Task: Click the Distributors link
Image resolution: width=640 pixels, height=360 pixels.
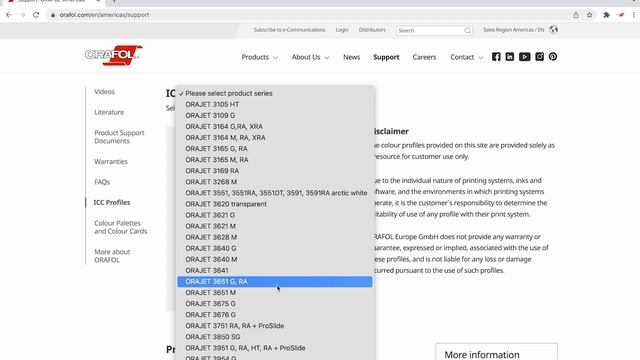Action: [372, 30]
